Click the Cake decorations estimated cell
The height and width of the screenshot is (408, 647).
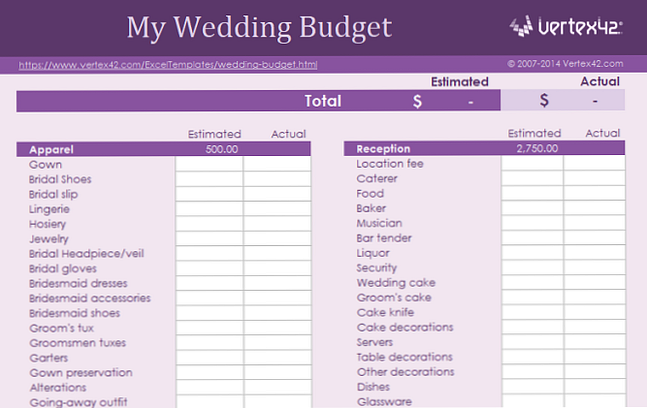coord(532,327)
